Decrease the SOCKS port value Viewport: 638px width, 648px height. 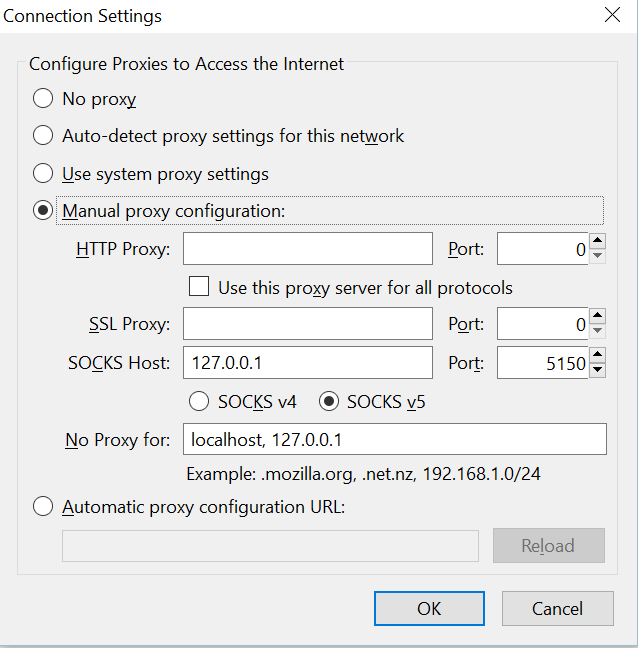[x=598, y=370]
